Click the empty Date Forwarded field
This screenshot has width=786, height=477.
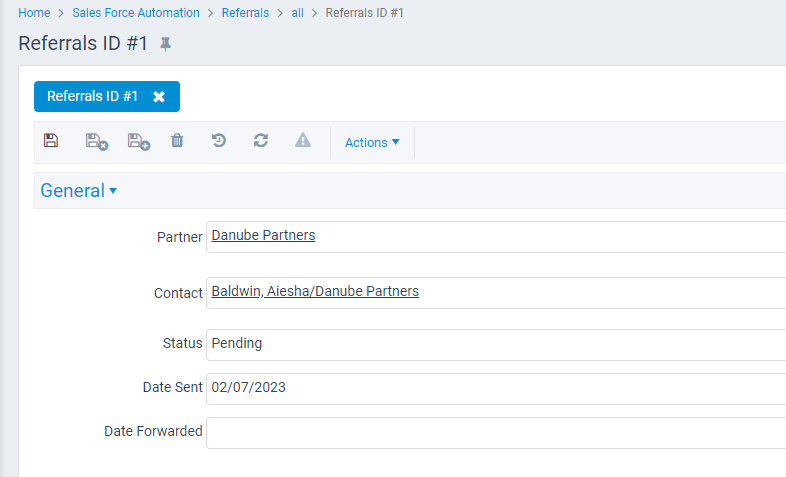495,432
